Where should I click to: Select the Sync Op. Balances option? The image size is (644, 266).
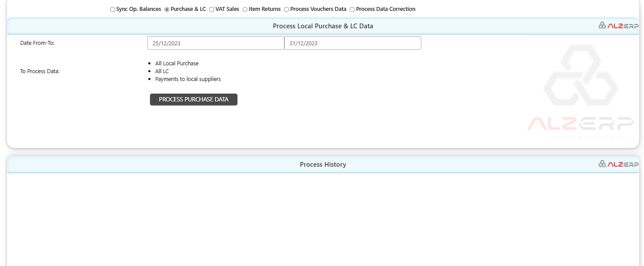pos(112,9)
